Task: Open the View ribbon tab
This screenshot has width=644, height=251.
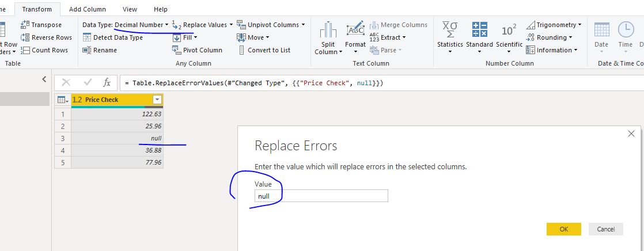Action: (130, 9)
